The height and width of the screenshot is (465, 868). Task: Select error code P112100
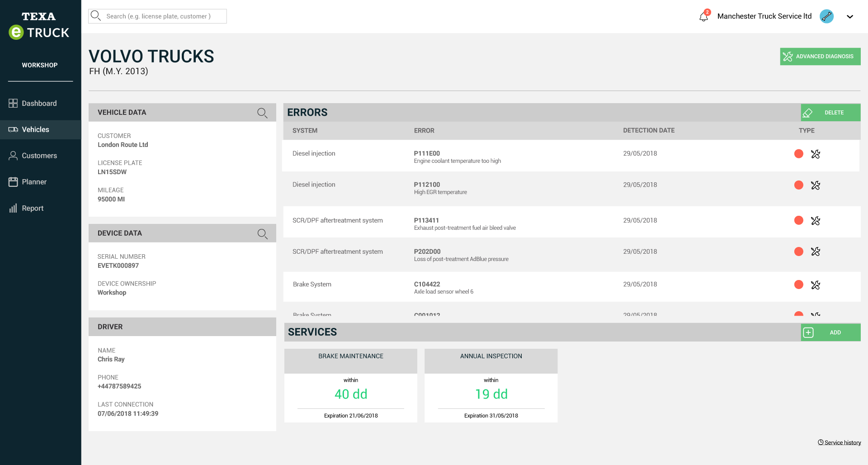(427, 185)
